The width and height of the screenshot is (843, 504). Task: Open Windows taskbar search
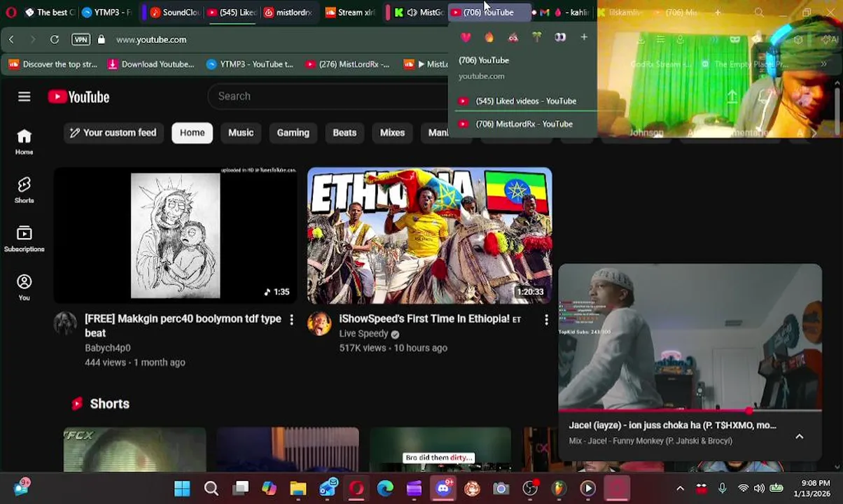pyautogui.click(x=211, y=488)
